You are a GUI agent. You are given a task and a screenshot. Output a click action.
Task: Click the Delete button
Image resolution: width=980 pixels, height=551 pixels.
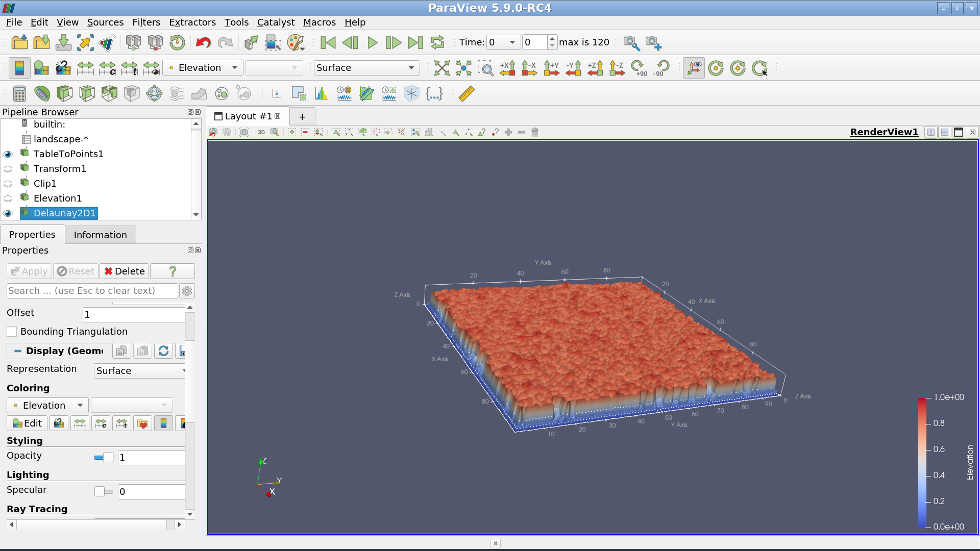(x=125, y=271)
